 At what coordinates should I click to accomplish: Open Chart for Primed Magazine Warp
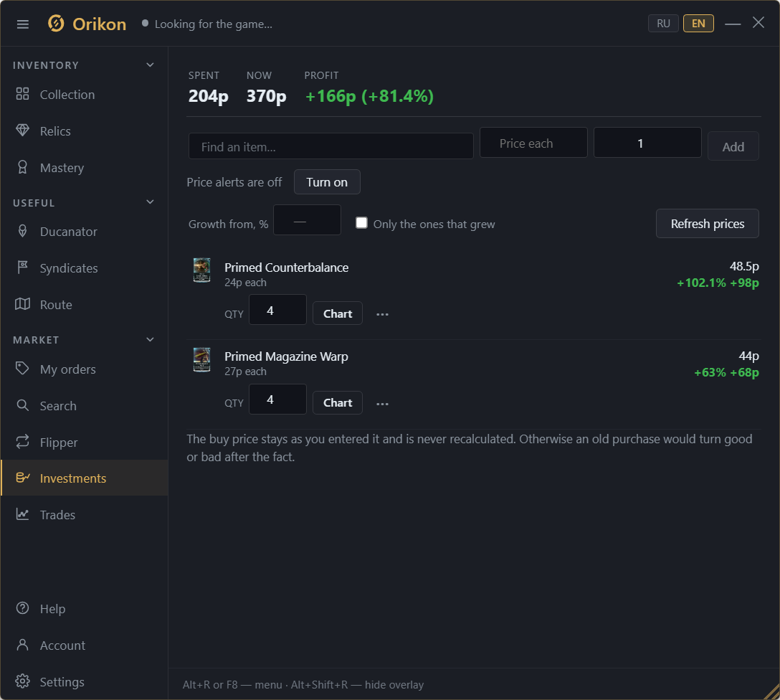[x=337, y=402]
